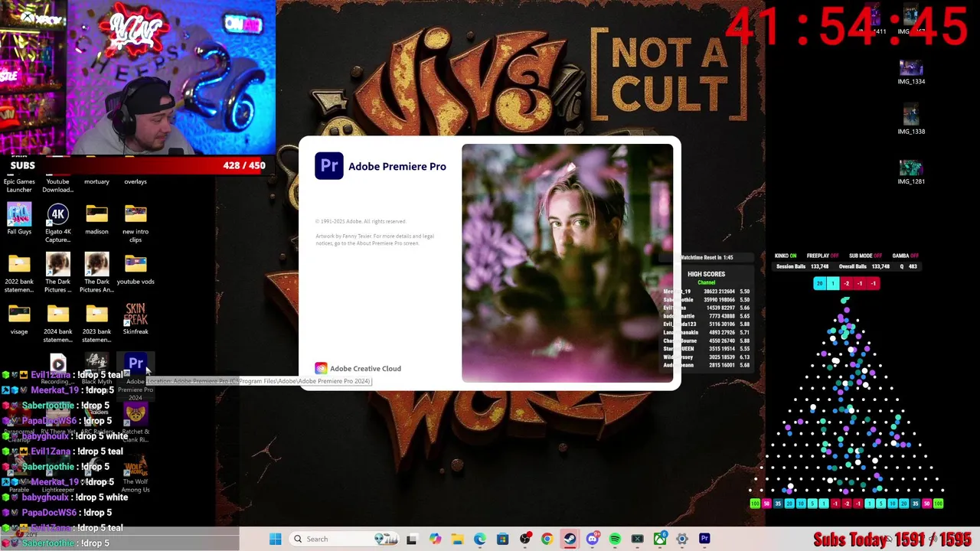Open Spotify from the taskbar
This screenshot has width=980, height=551.
615,539
